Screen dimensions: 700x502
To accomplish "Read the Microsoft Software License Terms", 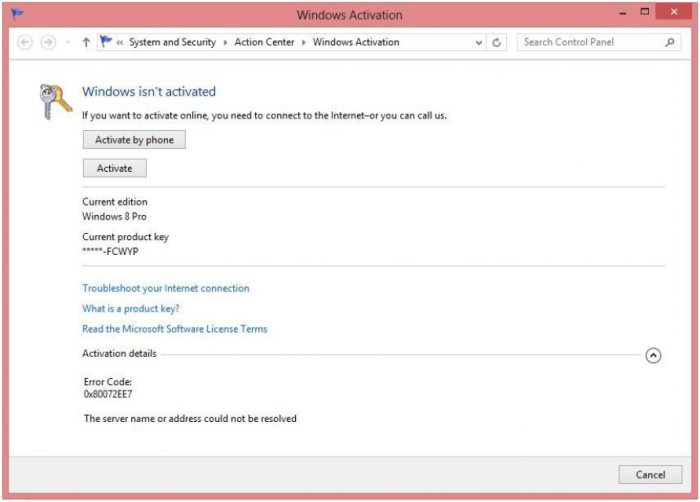I will coord(175,329).
